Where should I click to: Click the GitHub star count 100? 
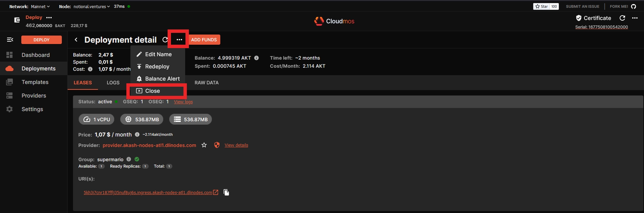(x=554, y=6)
